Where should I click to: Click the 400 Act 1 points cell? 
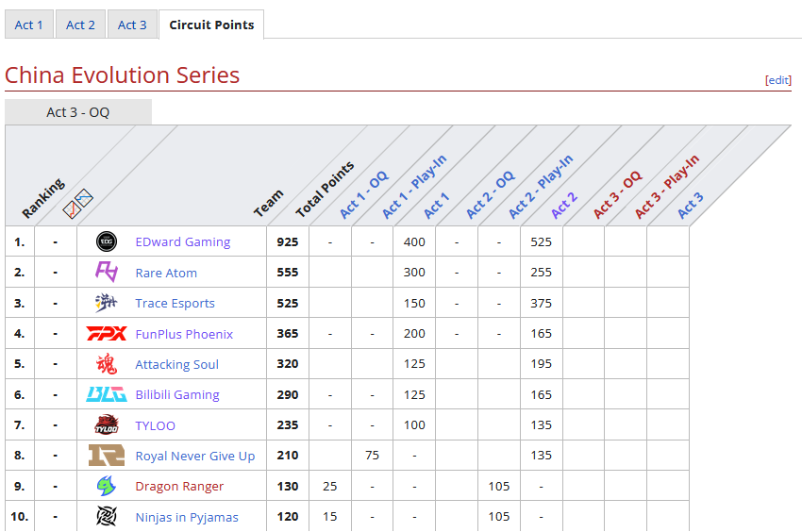click(414, 242)
